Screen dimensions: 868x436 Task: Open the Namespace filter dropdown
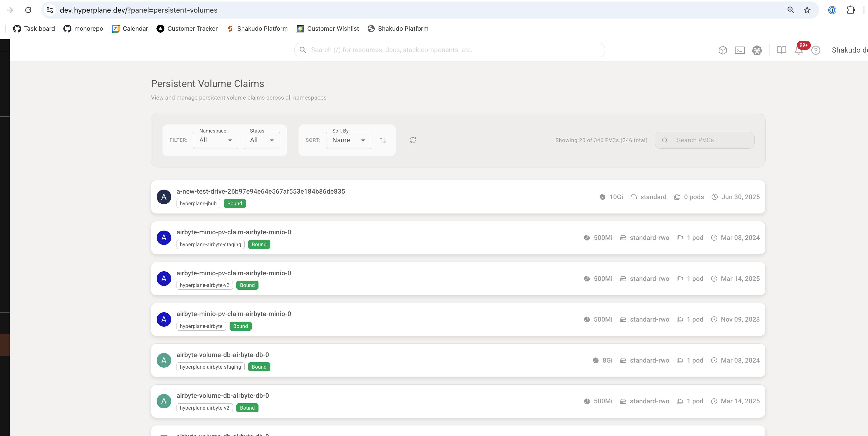pos(216,140)
